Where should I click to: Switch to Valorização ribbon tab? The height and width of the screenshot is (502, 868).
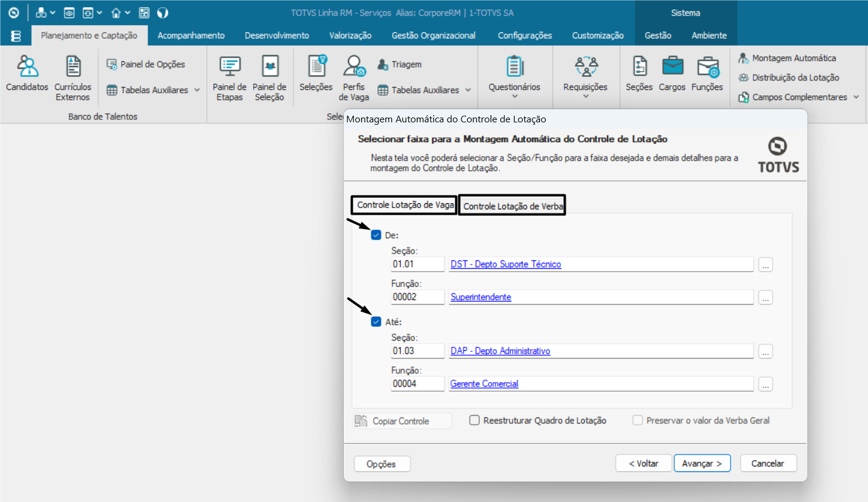click(x=350, y=35)
